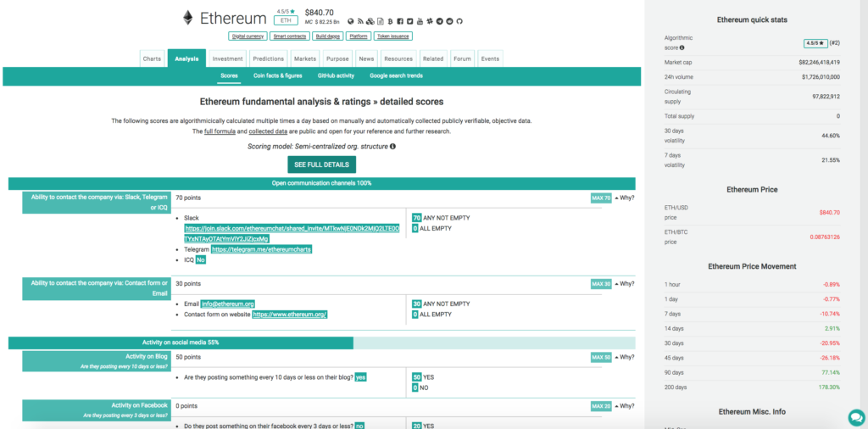The width and height of the screenshot is (868, 429).
Task: Open the telegram.me/ethereumcharts link
Action: tap(261, 249)
